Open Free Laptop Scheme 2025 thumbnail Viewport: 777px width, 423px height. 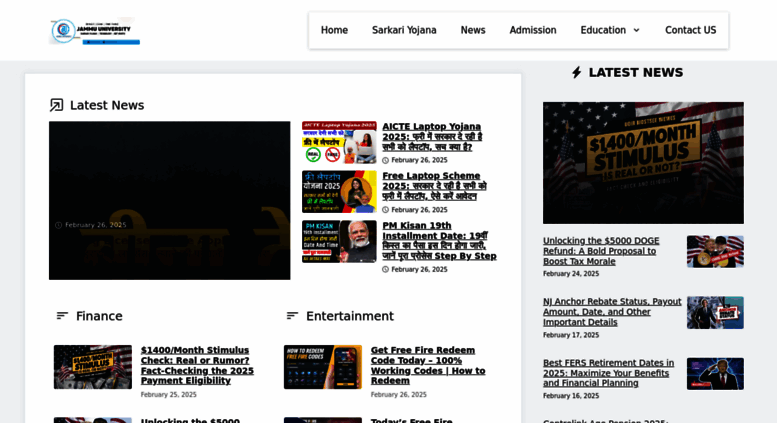coord(339,192)
